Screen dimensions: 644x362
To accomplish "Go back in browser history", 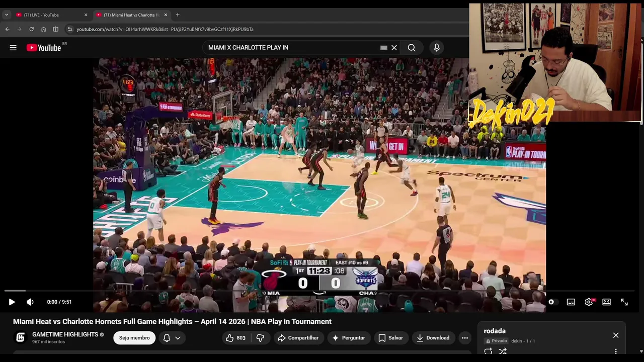I will (x=7, y=29).
